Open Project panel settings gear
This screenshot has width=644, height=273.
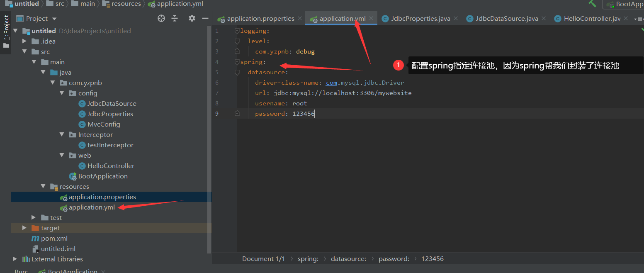click(x=192, y=18)
